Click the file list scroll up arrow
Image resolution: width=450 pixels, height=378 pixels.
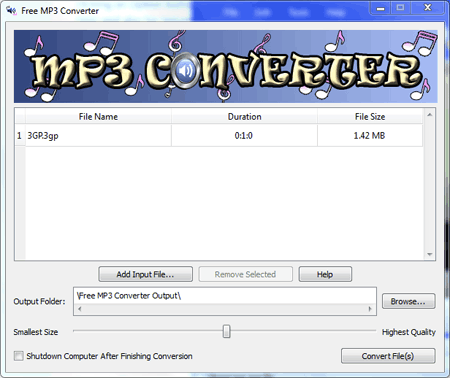[x=429, y=115]
